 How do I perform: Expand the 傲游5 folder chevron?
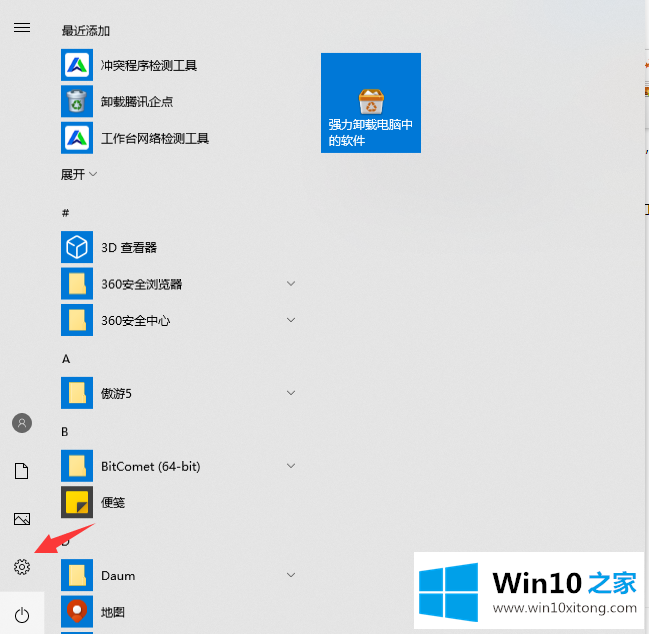click(291, 393)
